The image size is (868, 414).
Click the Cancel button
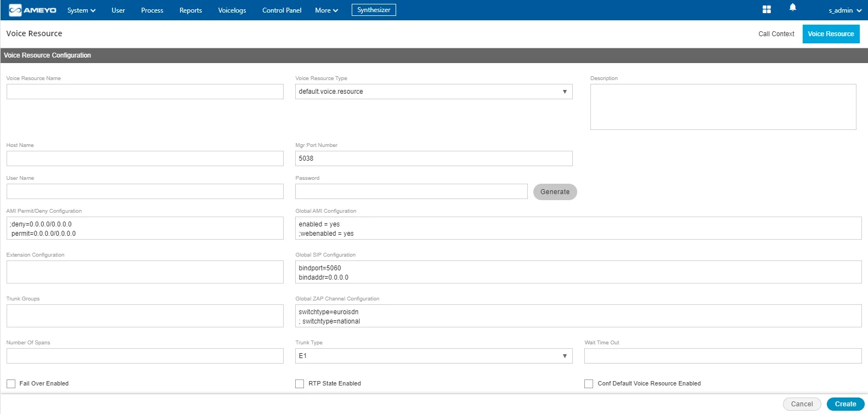point(802,404)
